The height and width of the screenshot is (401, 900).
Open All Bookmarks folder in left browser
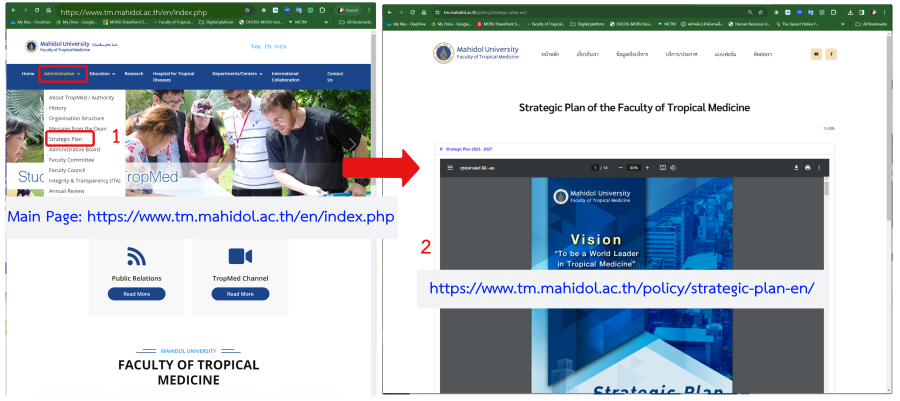(355, 22)
